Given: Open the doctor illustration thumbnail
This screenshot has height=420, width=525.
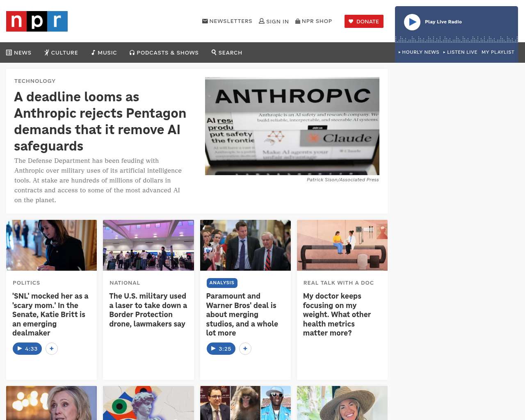Looking at the screenshot, I should [342, 245].
